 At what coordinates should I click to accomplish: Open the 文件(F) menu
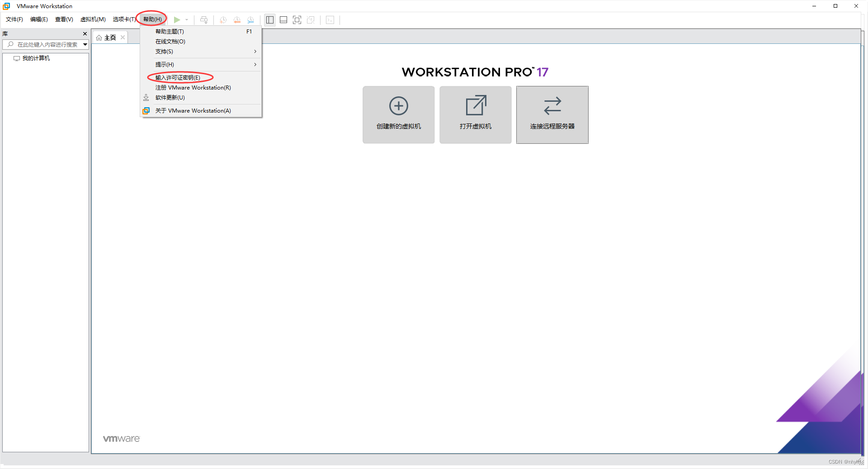14,19
